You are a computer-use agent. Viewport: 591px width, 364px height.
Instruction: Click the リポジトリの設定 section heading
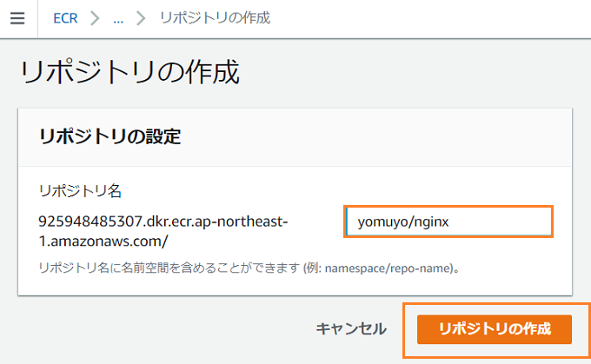click(110, 136)
